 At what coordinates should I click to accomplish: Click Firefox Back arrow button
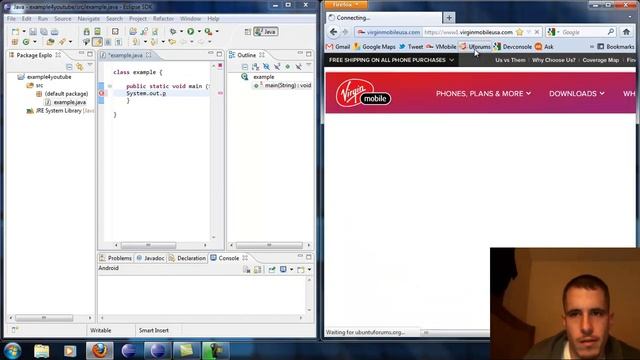click(333, 32)
